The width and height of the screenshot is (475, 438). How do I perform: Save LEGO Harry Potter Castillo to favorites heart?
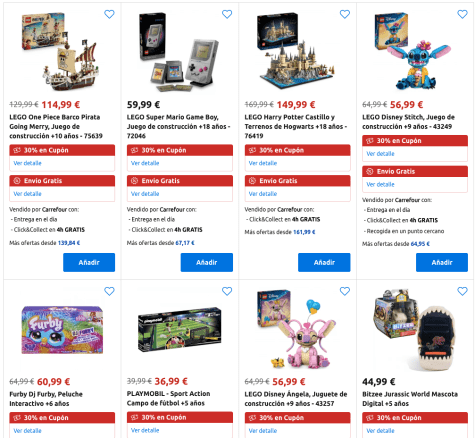(x=345, y=14)
